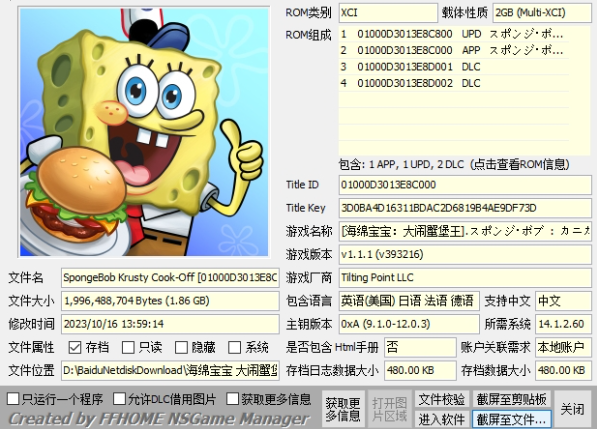Click the 修改时间 field 2023/10/16
Screen dimensions: 597x429
coord(170,324)
